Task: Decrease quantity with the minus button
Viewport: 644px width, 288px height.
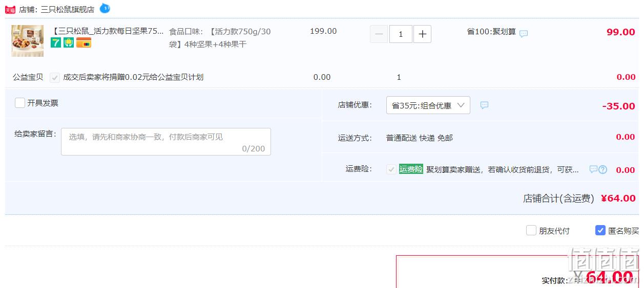Action: (379, 34)
